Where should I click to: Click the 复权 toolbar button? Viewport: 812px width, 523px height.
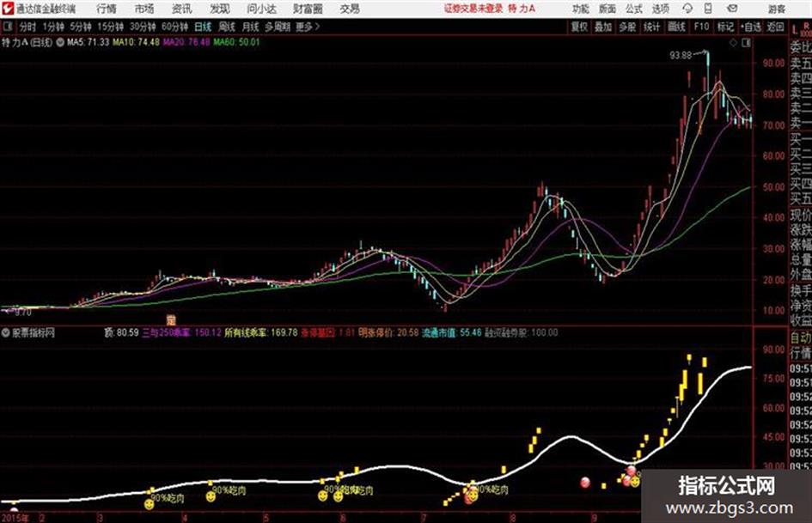[579, 27]
